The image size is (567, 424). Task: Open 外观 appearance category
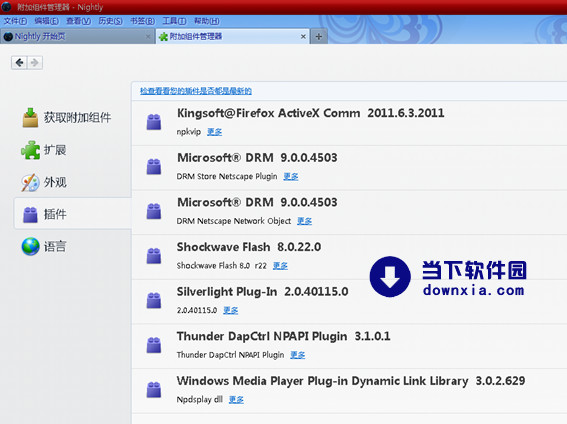(x=72, y=182)
